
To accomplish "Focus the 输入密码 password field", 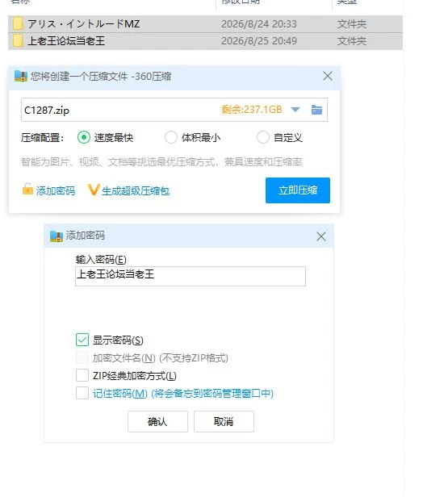I will pos(191,277).
